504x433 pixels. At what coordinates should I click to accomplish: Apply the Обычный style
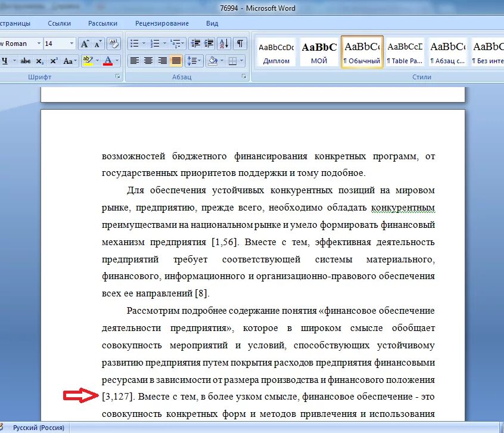click(x=362, y=52)
